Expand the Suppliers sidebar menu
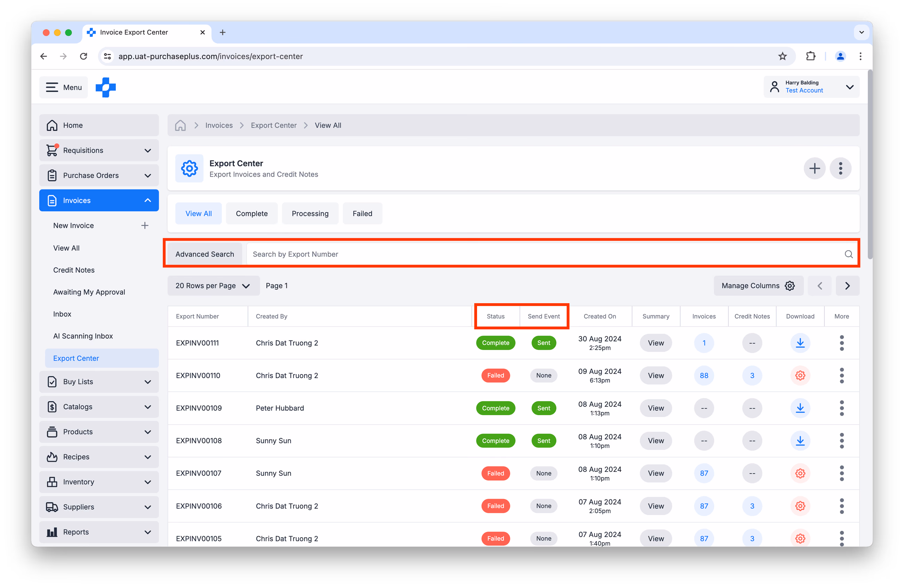The image size is (904, 588). 99,507
